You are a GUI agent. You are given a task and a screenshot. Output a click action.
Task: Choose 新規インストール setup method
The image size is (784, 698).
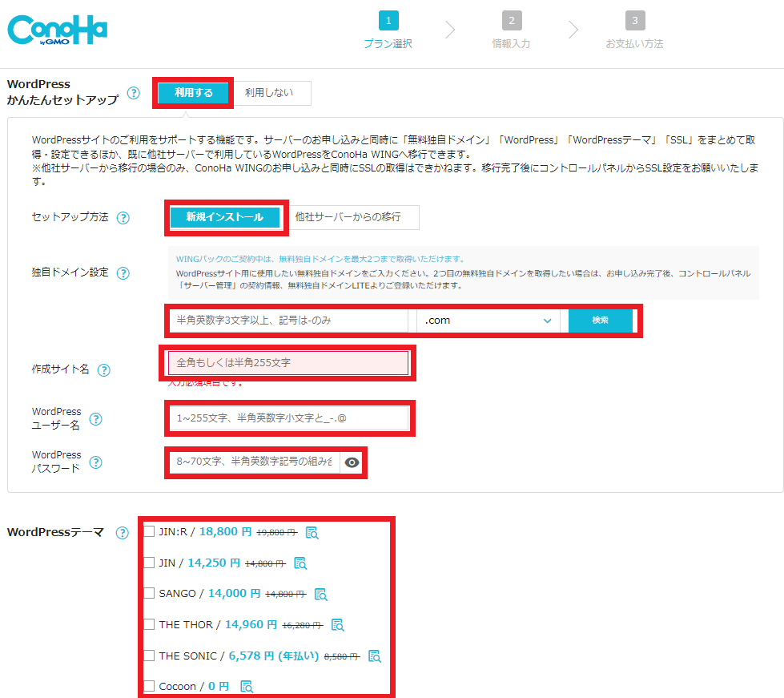pos(225,217)
